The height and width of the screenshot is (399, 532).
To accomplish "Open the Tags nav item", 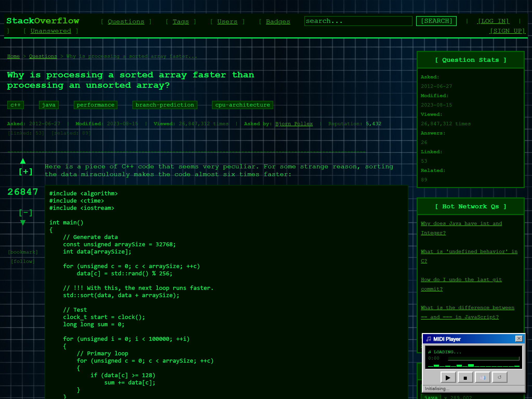I will tap(181, 22).
